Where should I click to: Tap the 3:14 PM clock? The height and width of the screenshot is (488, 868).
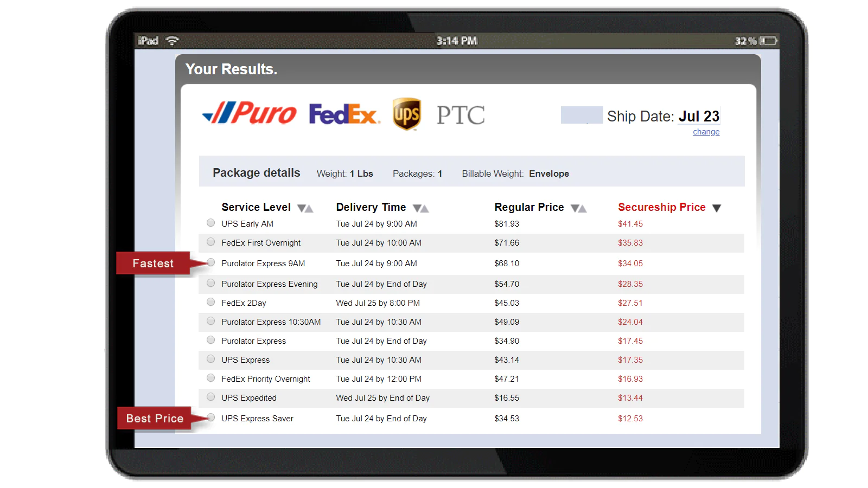[x=457, y=41]
